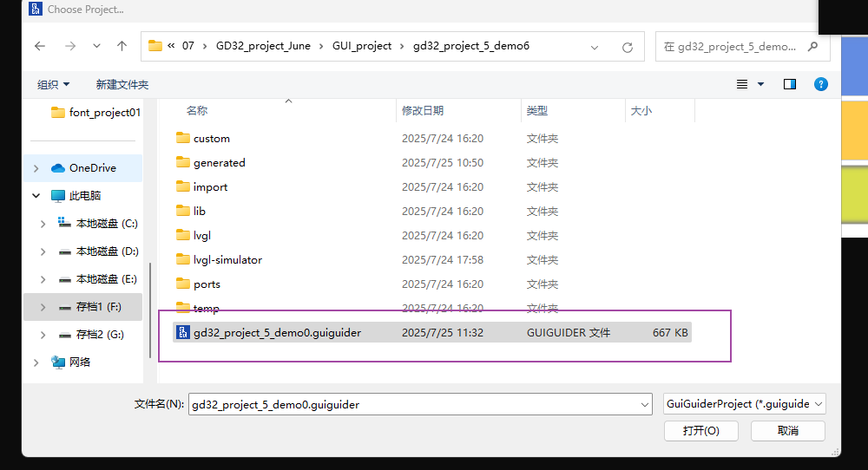The height and width of the screenshot is (470, 868).
Task: Click the breadcrumb overflow « chevron
Action: (171, 46)
